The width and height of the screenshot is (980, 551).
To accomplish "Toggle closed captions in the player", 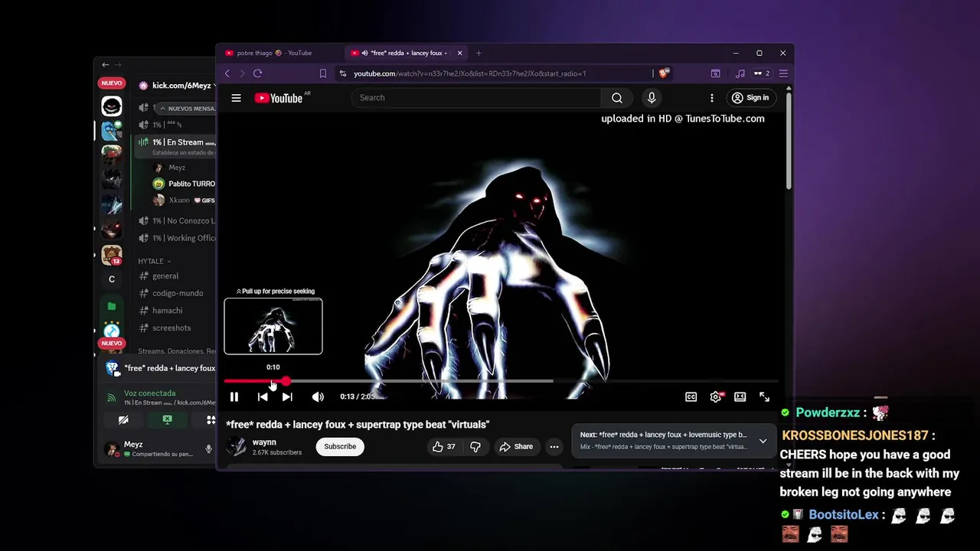I will point(691,396).
